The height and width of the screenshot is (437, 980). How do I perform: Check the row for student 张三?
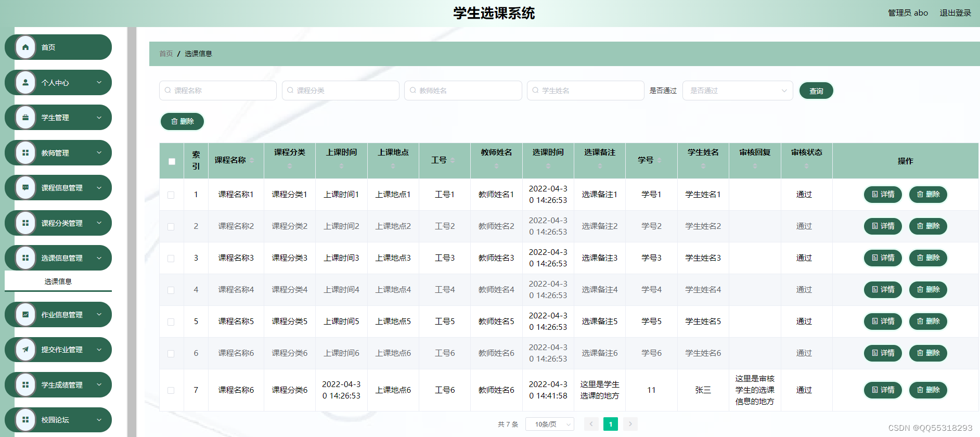tap(171, 391)
